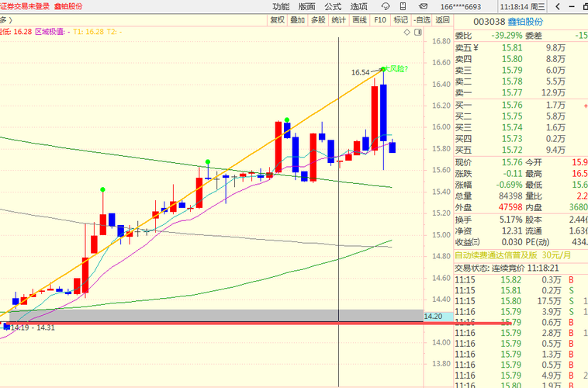Click the 11:15 trade row with 17.5万

(521, 301)
